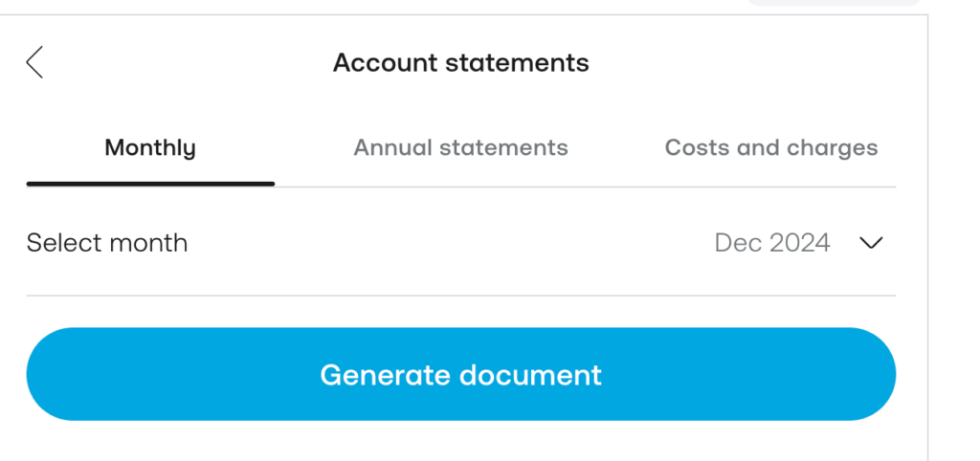Viewport: 980px width, 461px height.
Task: Go back using the left chevron
Action: tap(34, 62)
